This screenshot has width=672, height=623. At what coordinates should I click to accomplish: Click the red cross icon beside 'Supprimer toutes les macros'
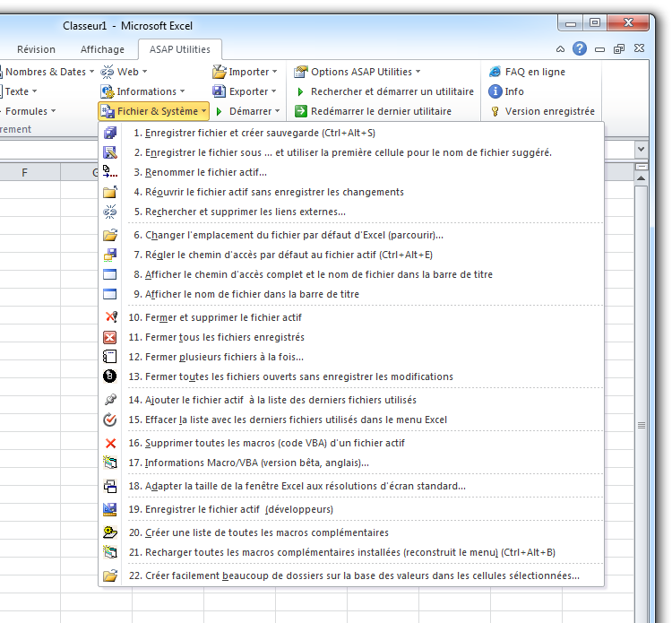110,443
